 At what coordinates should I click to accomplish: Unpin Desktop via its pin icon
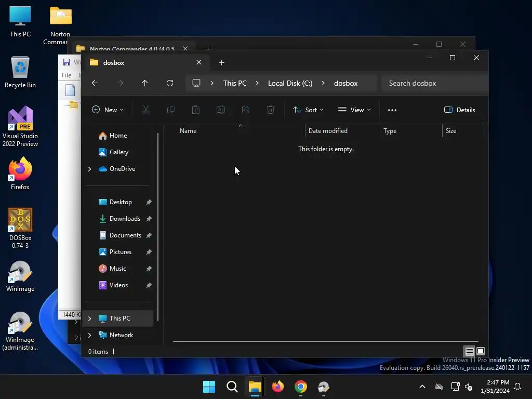(x=149, y=202)
